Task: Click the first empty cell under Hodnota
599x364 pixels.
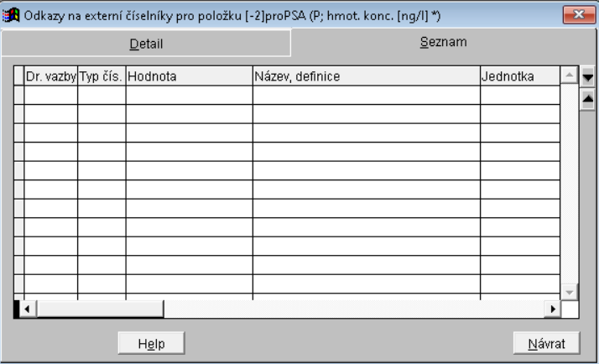Action: point(189,95)
